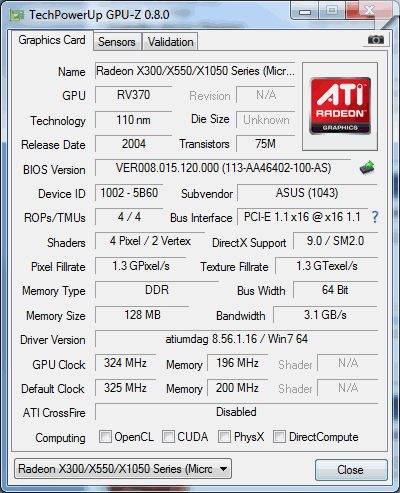Select the Graphics Card tab

tap(52, 40)
